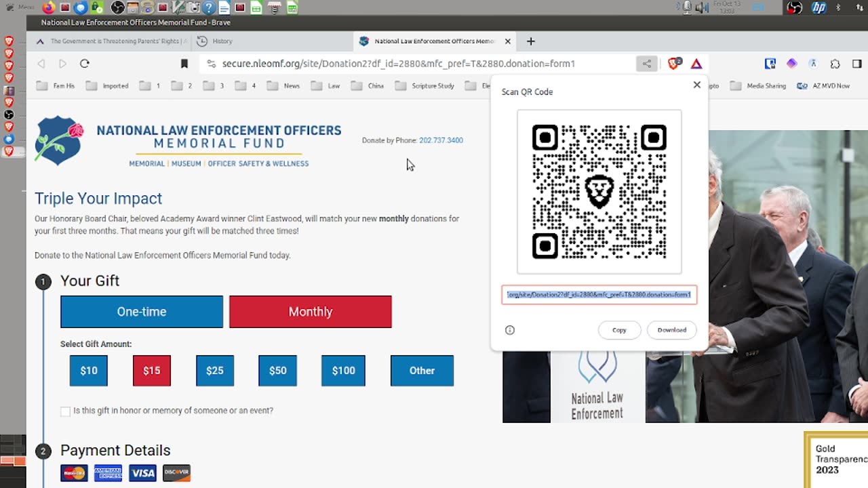Viewport: 868px width, 488px height.
Task: Open the Scripture Study bookmarks folder
Action: click(x=425, y=86)
